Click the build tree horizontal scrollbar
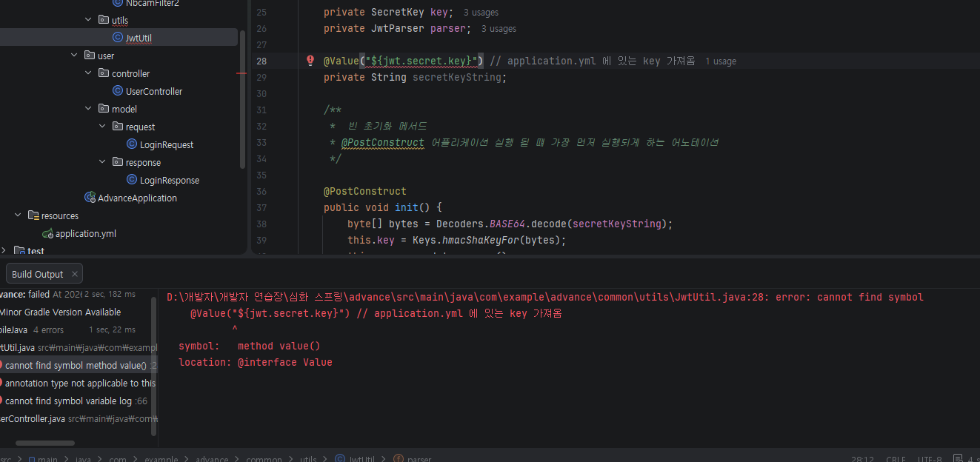The height and width of the screenshot is (462, 980). (45, 443)
